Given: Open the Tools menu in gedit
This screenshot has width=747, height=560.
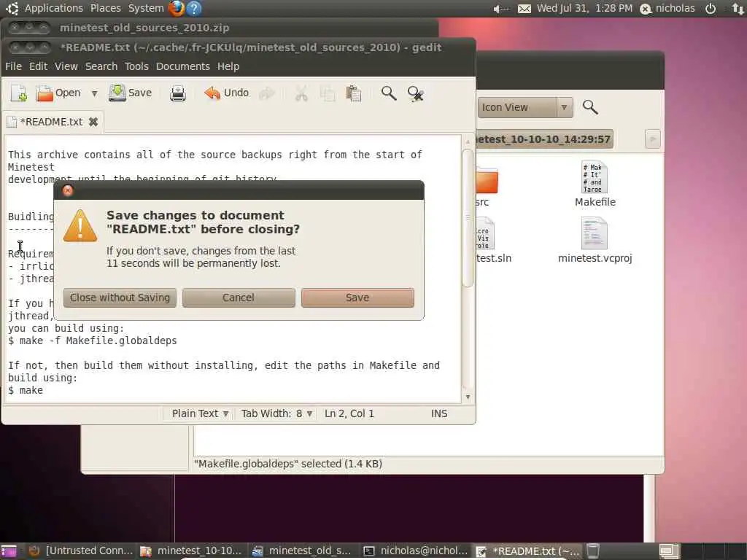Looking at the screenshot, I should 136,66.
